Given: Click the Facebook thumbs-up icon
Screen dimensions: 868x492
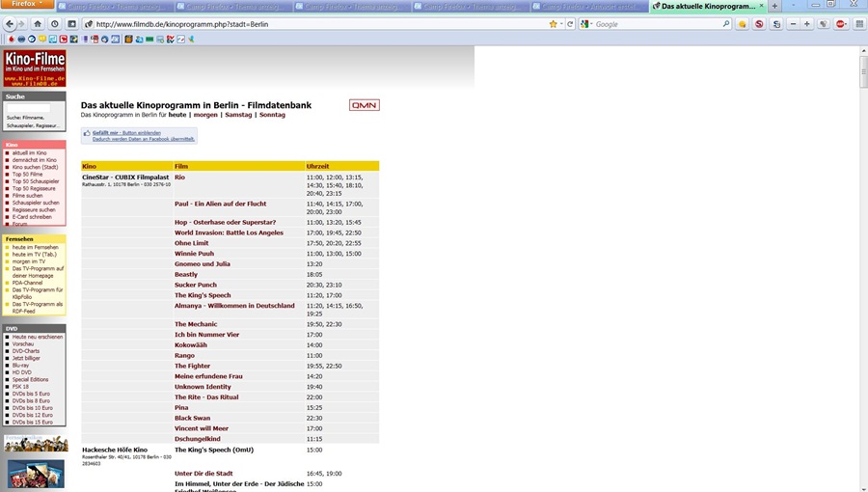Looking at the screenshot, I should (x=87, y=133).
